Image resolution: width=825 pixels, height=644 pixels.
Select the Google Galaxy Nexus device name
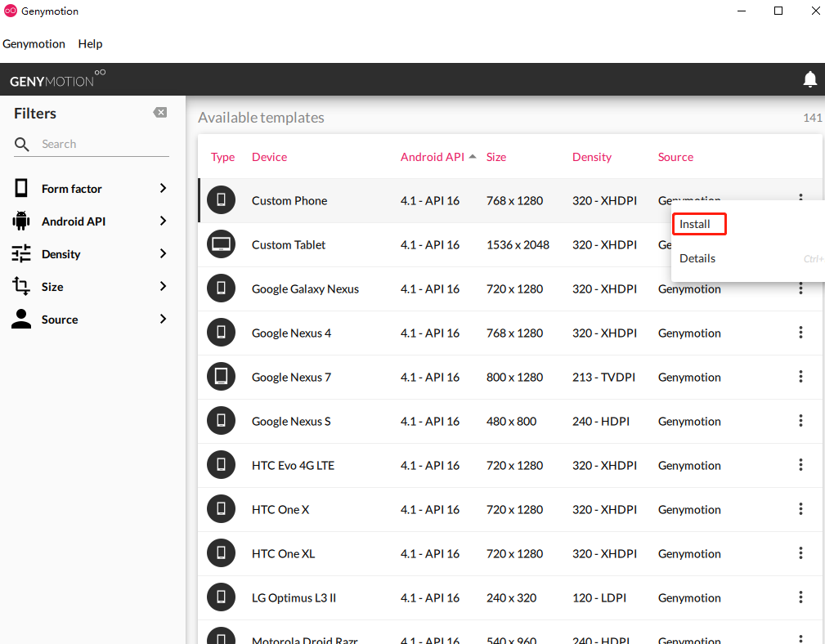305,288
